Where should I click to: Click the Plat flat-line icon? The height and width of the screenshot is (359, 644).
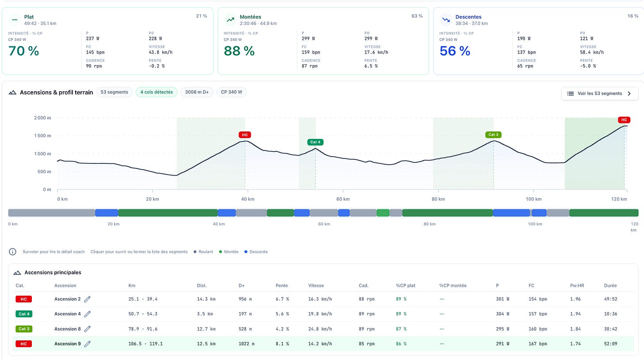pos(15,19)
